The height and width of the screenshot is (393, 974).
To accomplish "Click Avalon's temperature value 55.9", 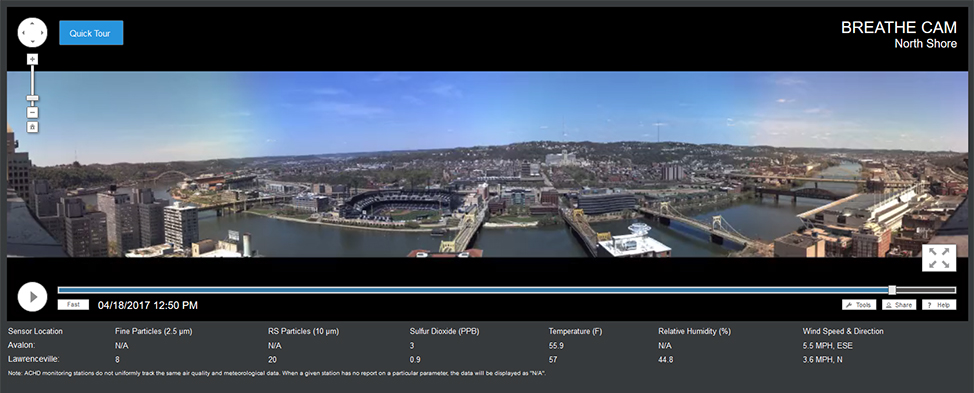I will [556, 345].
